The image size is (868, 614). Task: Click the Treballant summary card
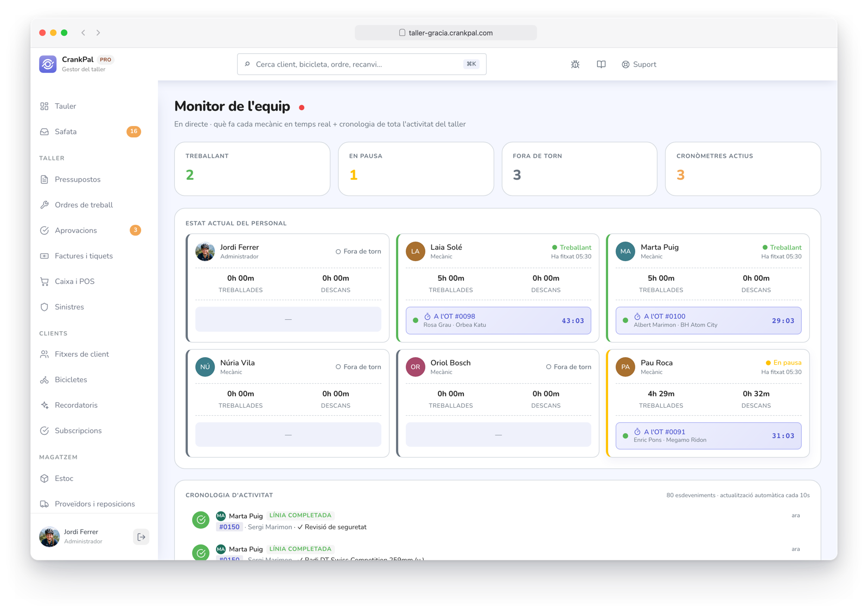252,169
